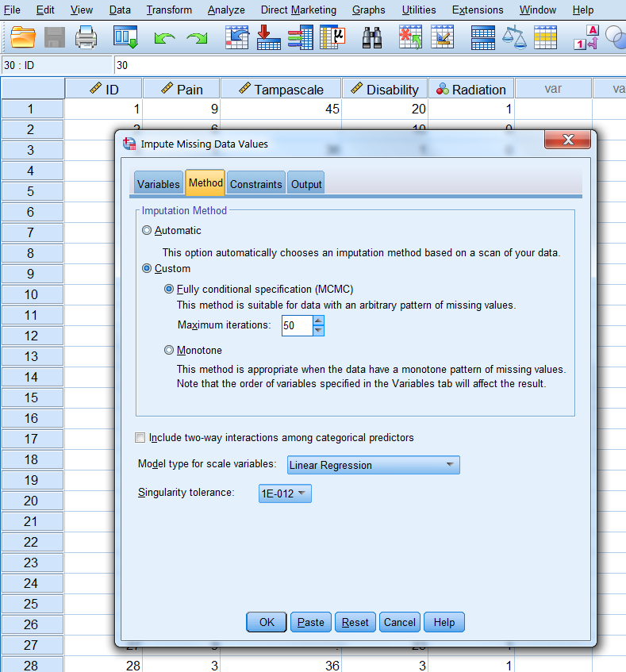Enable two-way interactions among categorical predictors
This screenshot has height=672, width=626.
point(140,438)
